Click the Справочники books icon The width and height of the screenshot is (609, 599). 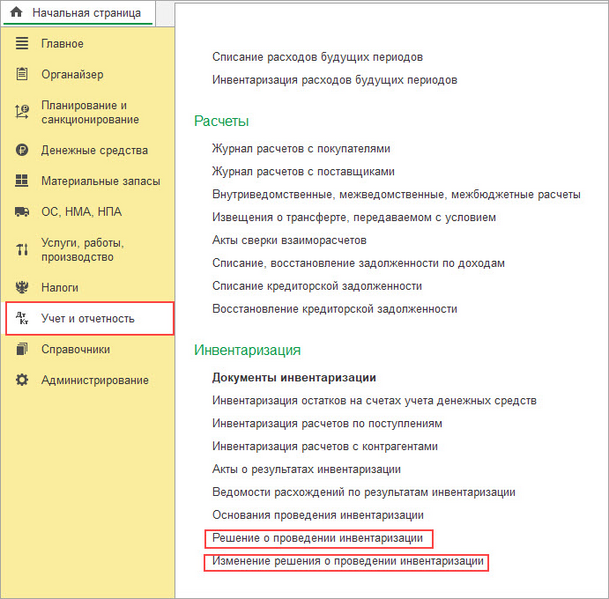(22, 349)
